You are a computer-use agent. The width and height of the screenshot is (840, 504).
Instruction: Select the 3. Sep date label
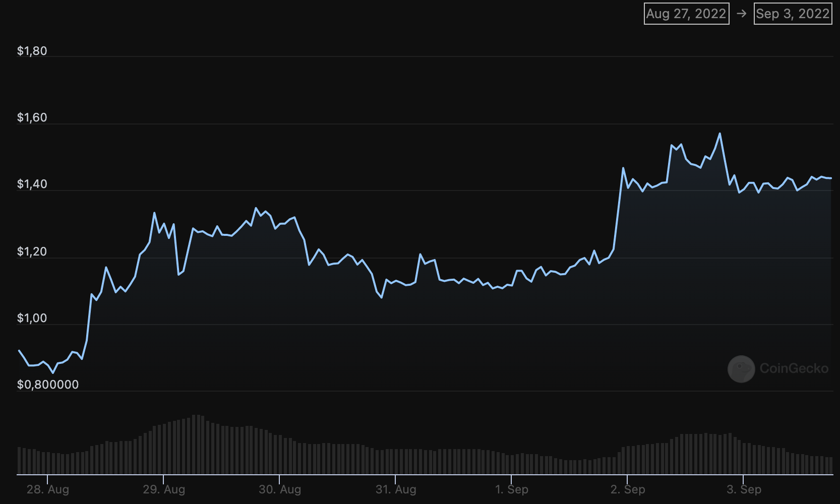click(744, 489)
